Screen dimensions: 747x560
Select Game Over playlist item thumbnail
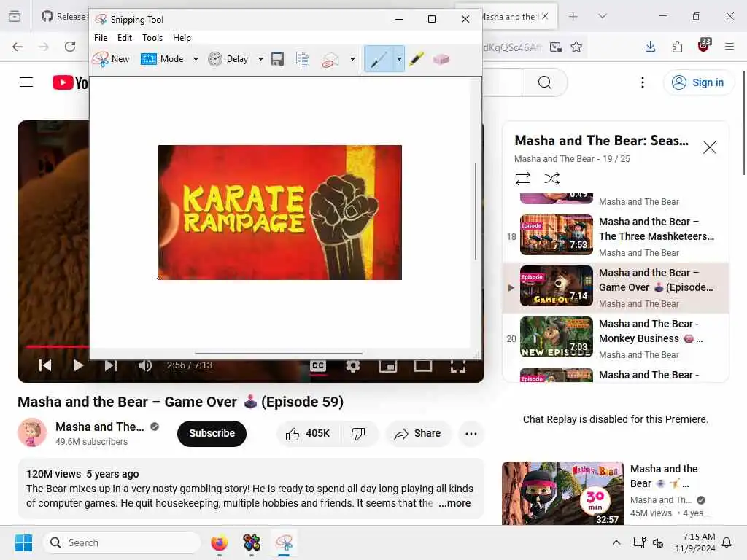pyautogui.click(x=557, y=286)
